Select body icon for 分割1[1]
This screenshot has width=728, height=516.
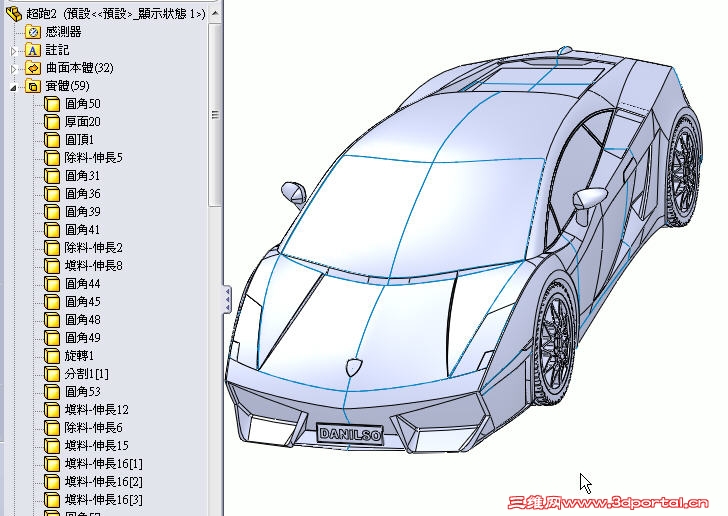[x=52, y=374]
